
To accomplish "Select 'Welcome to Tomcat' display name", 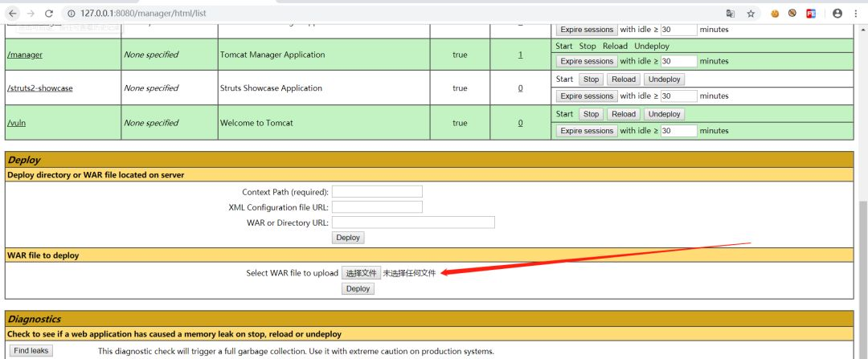I will pos(256,123).
